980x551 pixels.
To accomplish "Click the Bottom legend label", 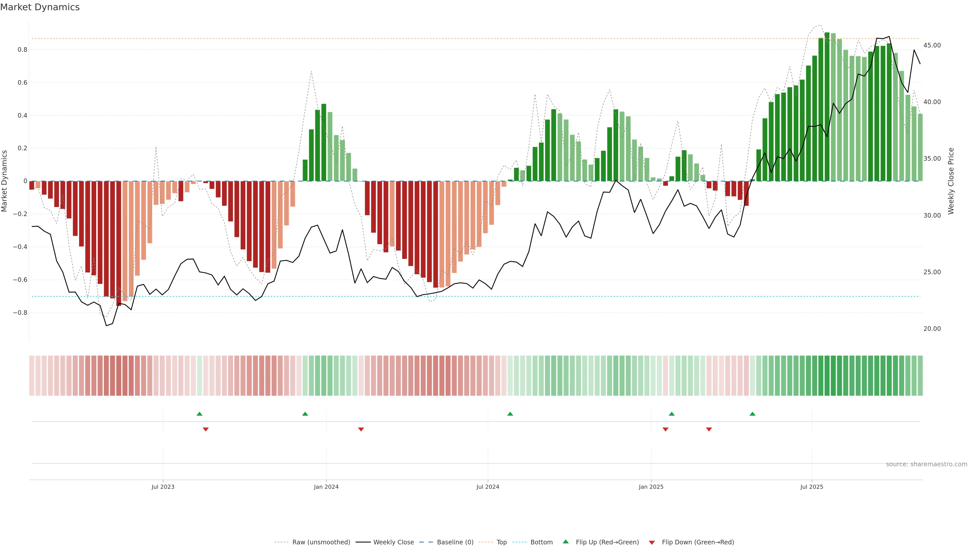I will coord(541,542).
